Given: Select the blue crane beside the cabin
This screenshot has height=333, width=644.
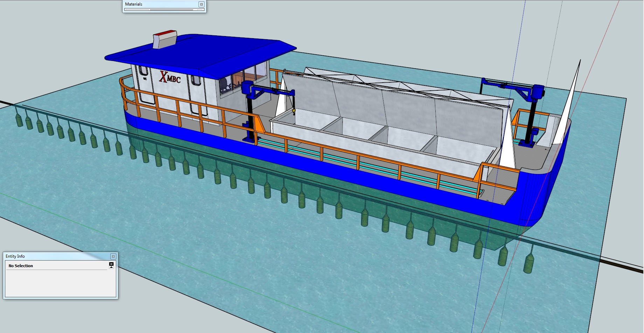Looking at the screenshot, I should pyautogui.click(x=250, y=105).
